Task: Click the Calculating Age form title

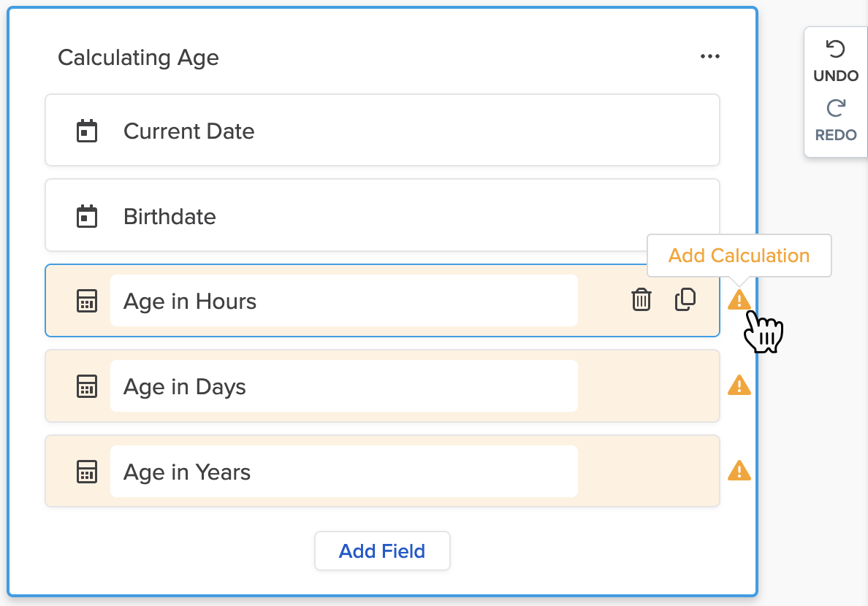Action: [x=138, y=57]
